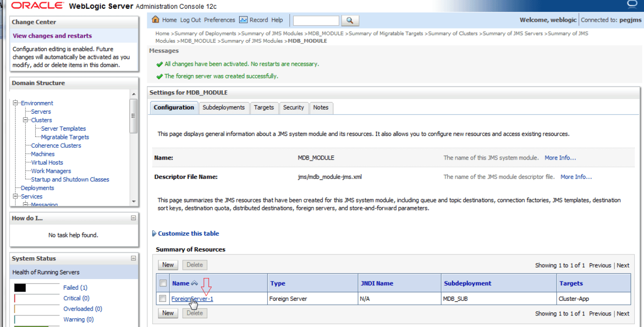644x327 pixels.
Task: Select the header checkbox in Summary of Resources
Action: (163, 283)
